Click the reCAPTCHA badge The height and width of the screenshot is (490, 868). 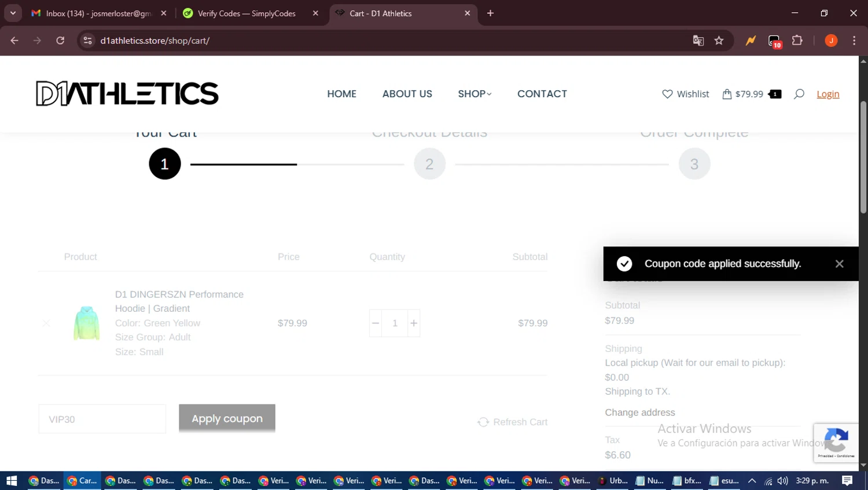pyautogui.click(x=836, y=443)
